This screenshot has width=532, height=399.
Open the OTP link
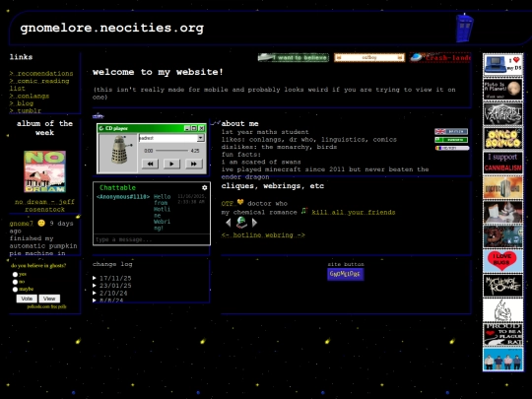228,204
